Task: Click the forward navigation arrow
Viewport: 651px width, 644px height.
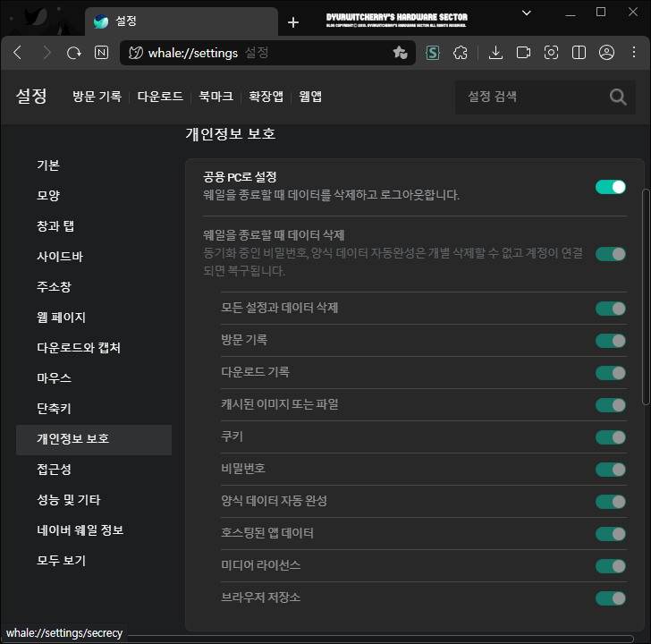Action: 46,53
